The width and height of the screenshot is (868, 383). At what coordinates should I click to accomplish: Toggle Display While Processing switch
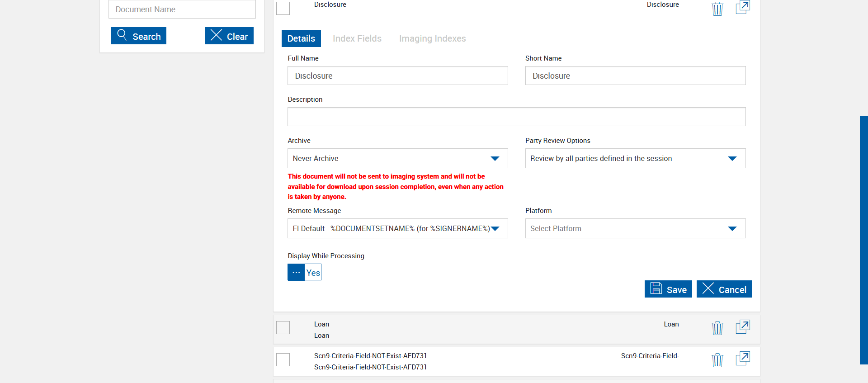tap(304, 272)
